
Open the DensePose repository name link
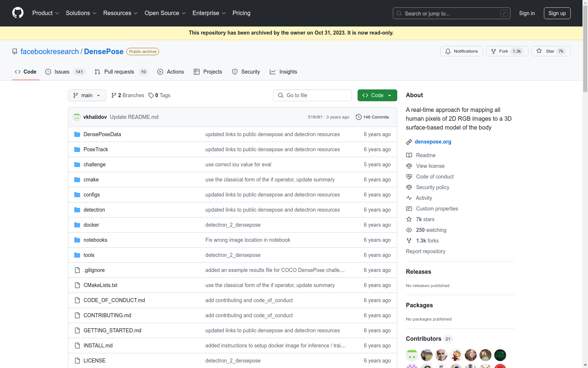(x=104, y=52)
